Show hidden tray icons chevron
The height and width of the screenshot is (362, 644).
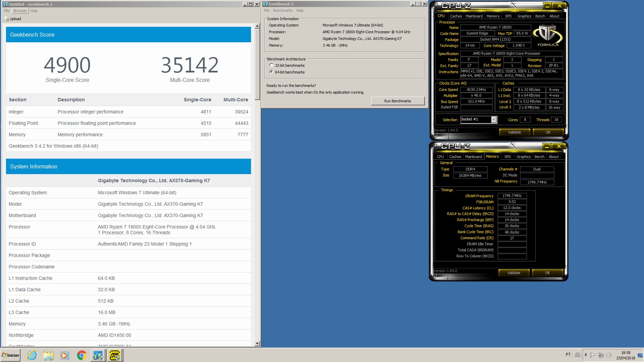tap(586, 355)
